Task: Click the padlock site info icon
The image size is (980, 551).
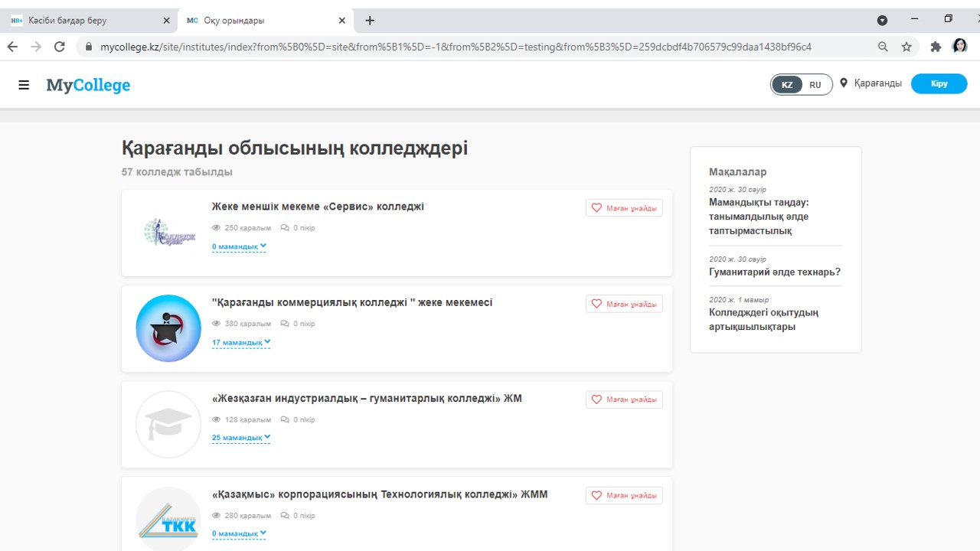Action: (88, 47)
